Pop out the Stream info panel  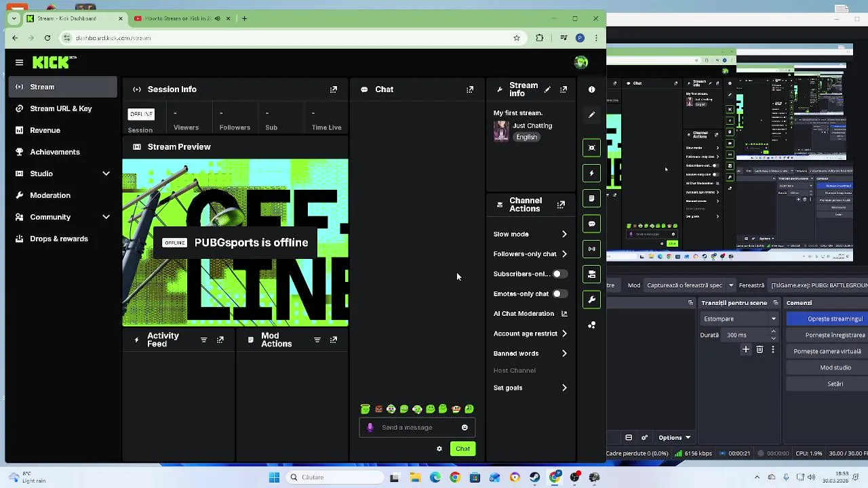pyautogui.click(x=564, y=89)
